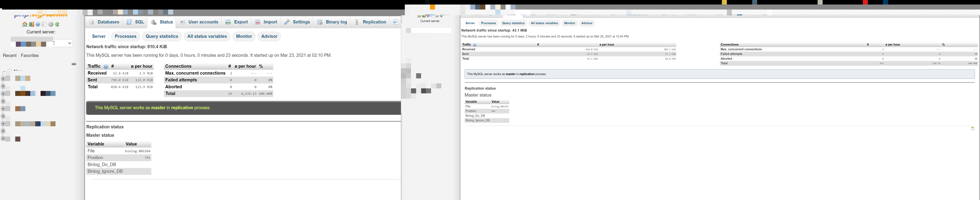
Task: Open navigation settings gear icon in sidebar
Action: [51, 24]
